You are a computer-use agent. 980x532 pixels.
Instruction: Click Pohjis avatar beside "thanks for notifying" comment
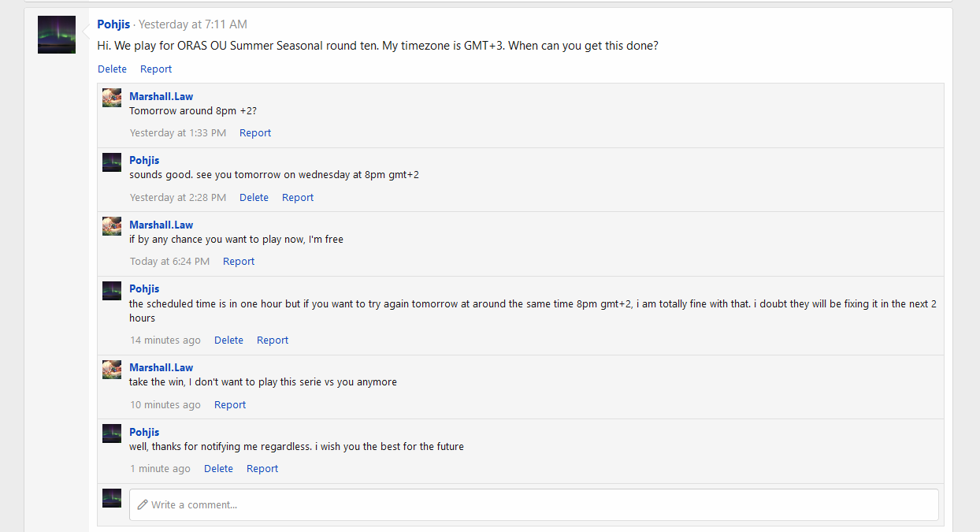[x=112, y=433]
